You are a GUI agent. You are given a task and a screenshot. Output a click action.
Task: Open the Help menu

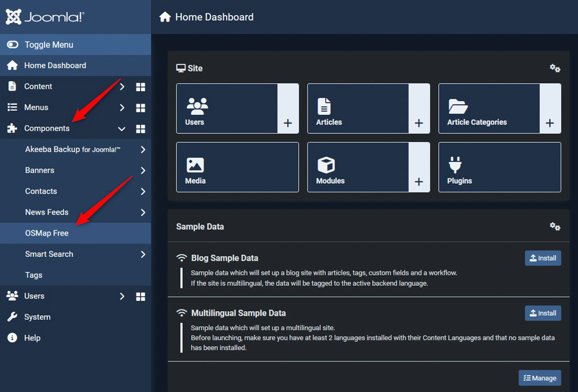32,338
